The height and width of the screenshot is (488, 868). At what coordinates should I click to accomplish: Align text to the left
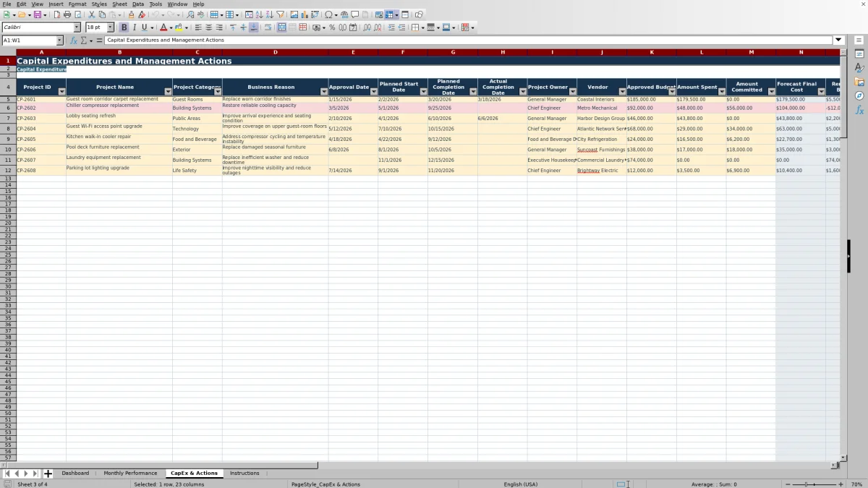click(197, 27)
